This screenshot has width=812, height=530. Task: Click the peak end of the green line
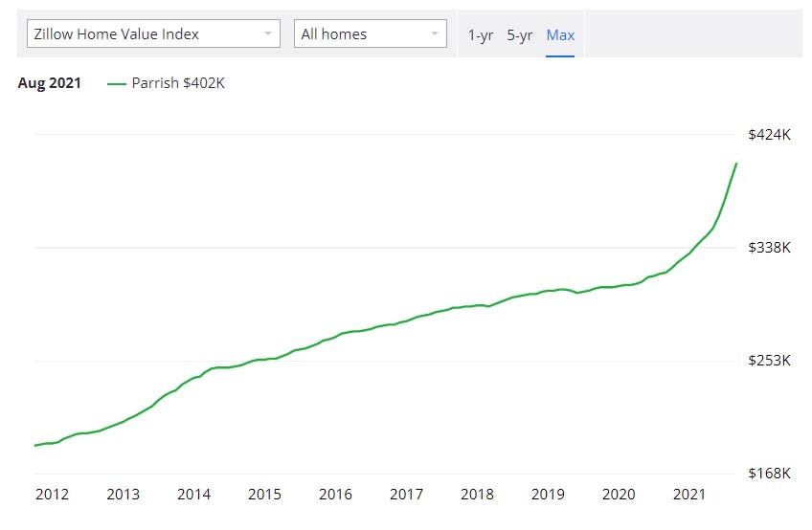(735, 165)
